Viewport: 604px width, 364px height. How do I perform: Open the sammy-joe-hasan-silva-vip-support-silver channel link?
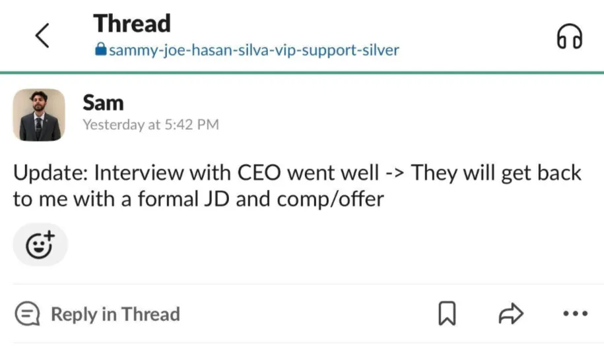point(254,50)
